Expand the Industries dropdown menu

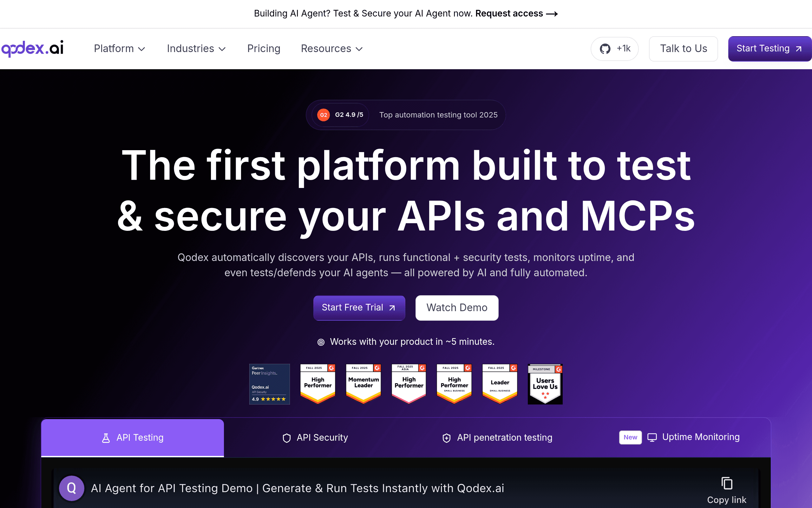coord(196,49)
